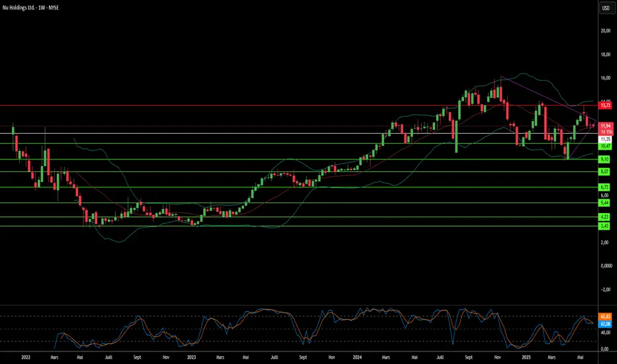Image resolution: width=617 pixels, height=364 pixels.
Task: Select the blue 62,08 indicator value label
Action: click(x=605, y=324)
